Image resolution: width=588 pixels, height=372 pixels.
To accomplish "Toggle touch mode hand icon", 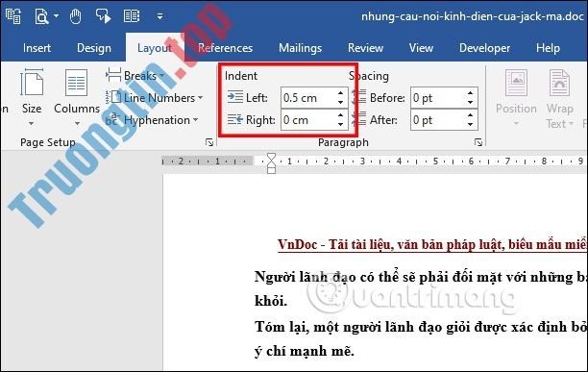I will (x=75, y=16).
